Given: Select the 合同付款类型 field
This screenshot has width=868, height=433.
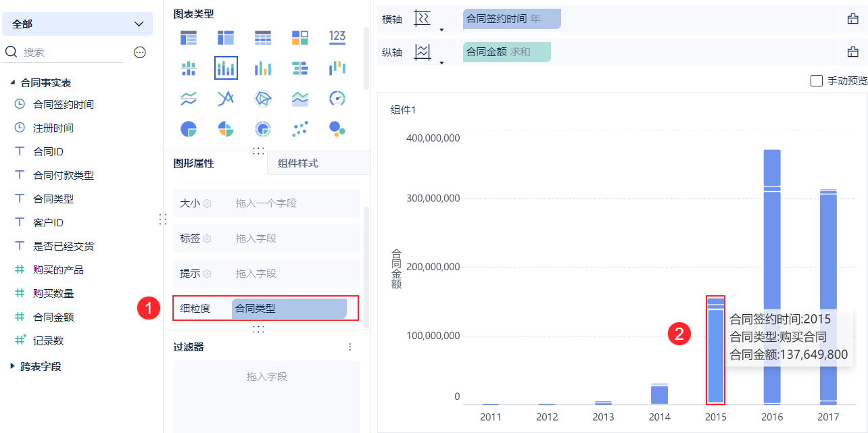Looking at the screenshot, I should tap(64, 175).
